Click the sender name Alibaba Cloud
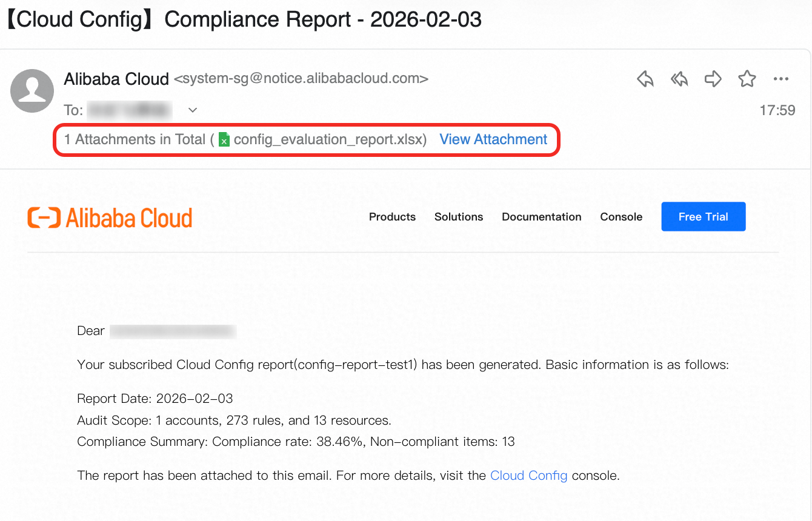Viewport: 812px width, 521px height. pos(116,79)
